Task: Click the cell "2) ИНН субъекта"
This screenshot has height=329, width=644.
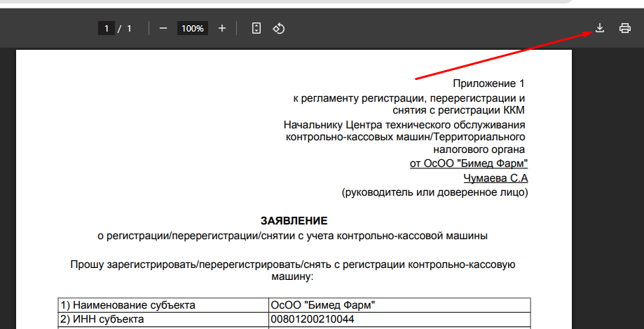Action: pos(163,319)
